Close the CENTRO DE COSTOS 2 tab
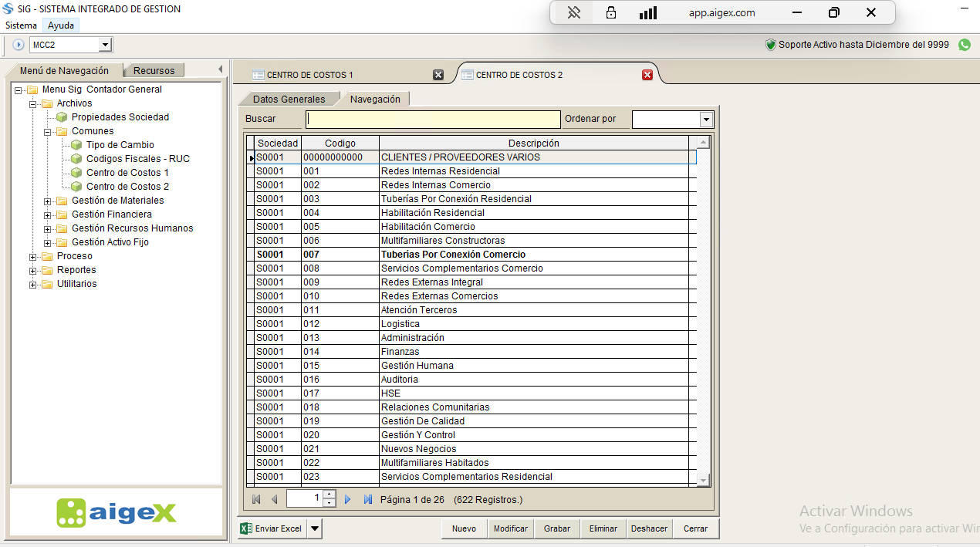 (647, 75)
